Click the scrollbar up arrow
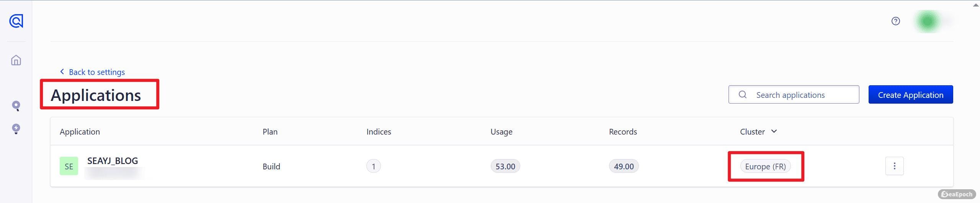Viewport: 980px width, 203px height. click(x=976, y=5)
